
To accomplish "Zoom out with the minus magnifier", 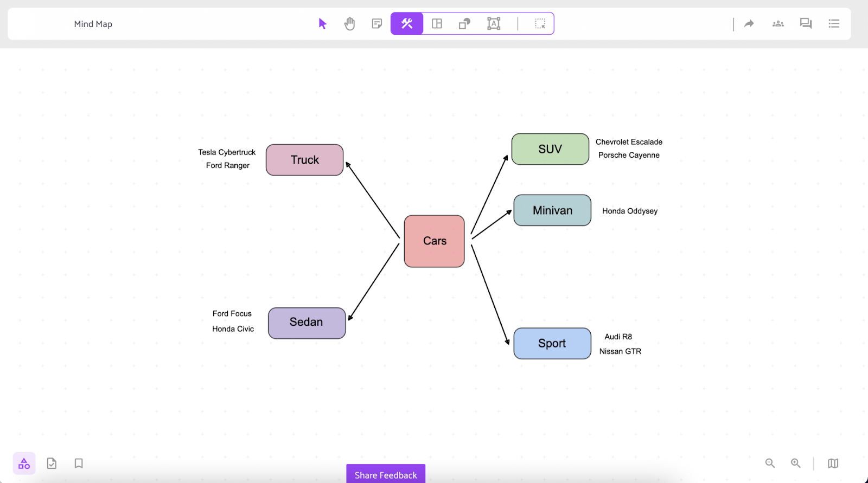I will click(x=770, y=463).
